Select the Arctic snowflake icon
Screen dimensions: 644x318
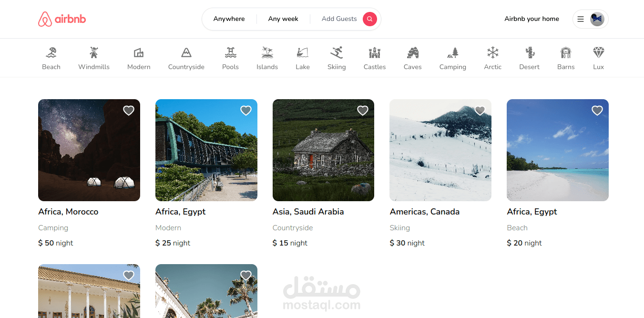tap(493, 52)
